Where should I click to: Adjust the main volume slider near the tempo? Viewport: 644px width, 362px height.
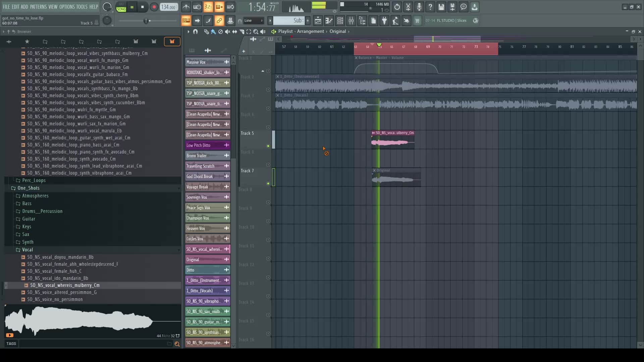146,21
